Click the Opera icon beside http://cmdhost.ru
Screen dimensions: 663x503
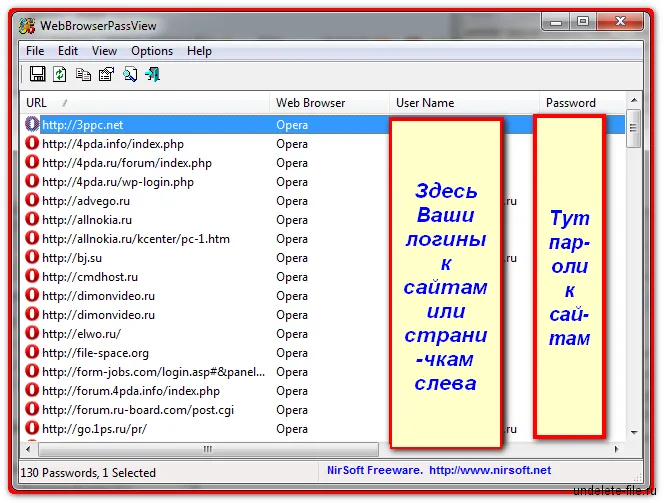point(32,276)
